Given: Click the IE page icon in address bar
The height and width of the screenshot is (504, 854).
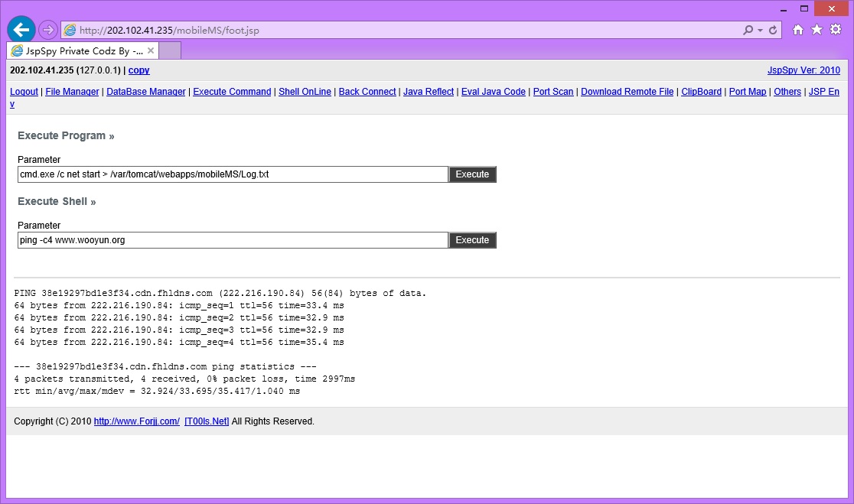Looking at the screenshot, I should click(x=70, y=30).
